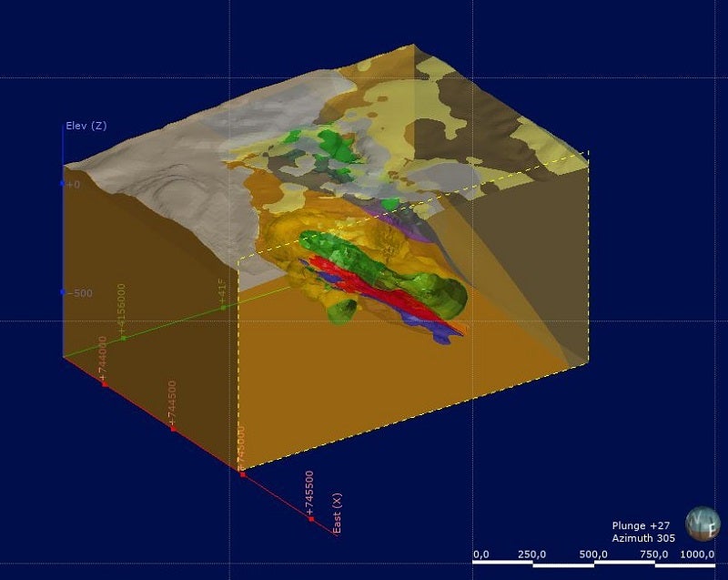Viewport: 728px width, 580px height.
Task: Click the Elev (Z) axis label
Action: click(86, 126)
